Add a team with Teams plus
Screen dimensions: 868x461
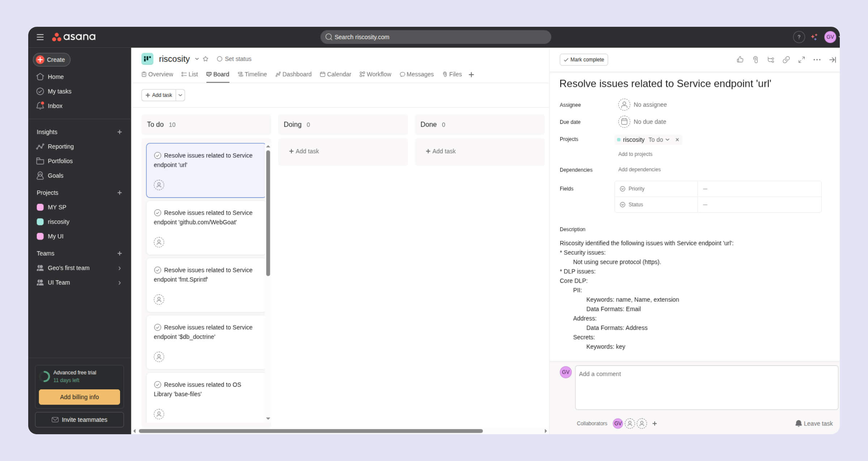[x=119, y=253]
